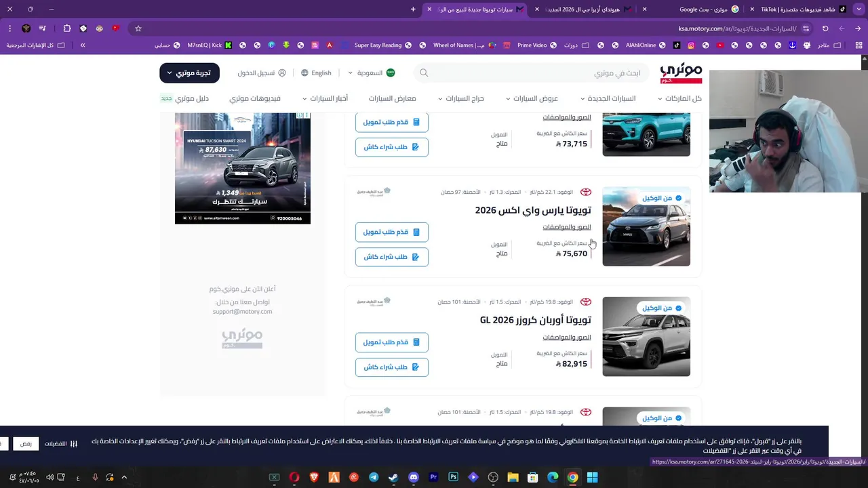Close the active Toyota cars tab
The width and height of the screenshot is (868, 488).
point(429,9)
